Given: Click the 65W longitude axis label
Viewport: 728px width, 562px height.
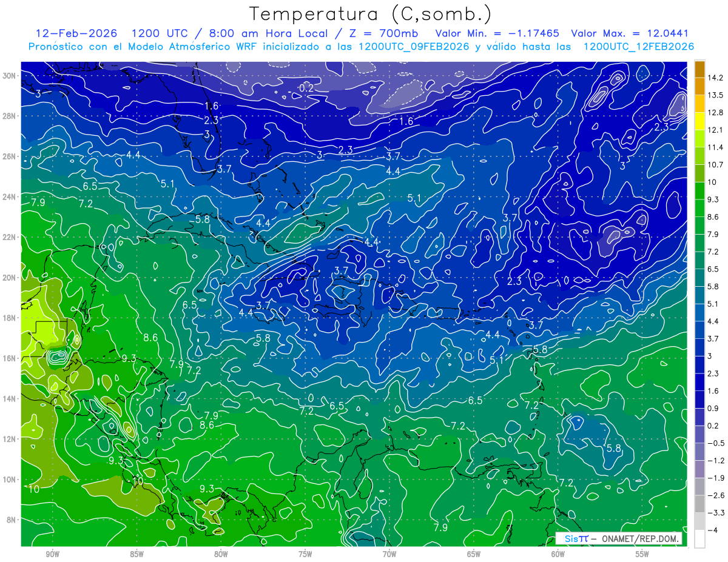Looking at the screenshot, I should click(x=474, y=554).
